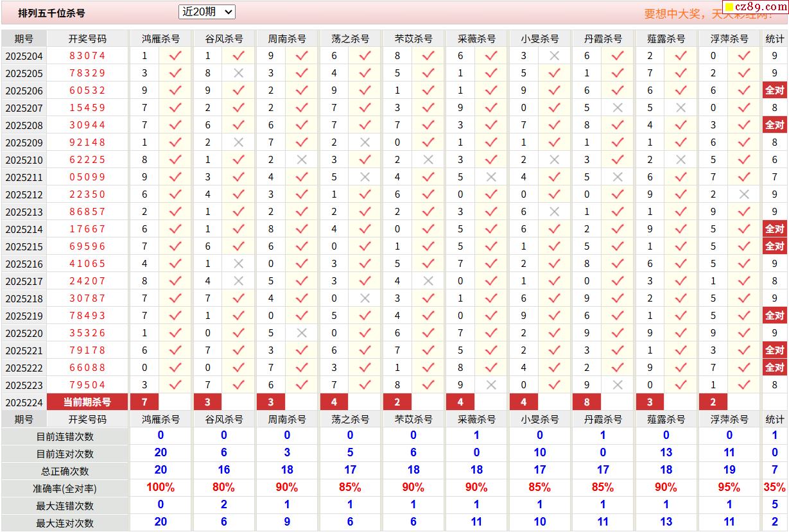This screenshot has width=789, height=532.
Task: Click the X mark for 丹霞杀号 in row 2025223
Action: [x=618, y=385]
